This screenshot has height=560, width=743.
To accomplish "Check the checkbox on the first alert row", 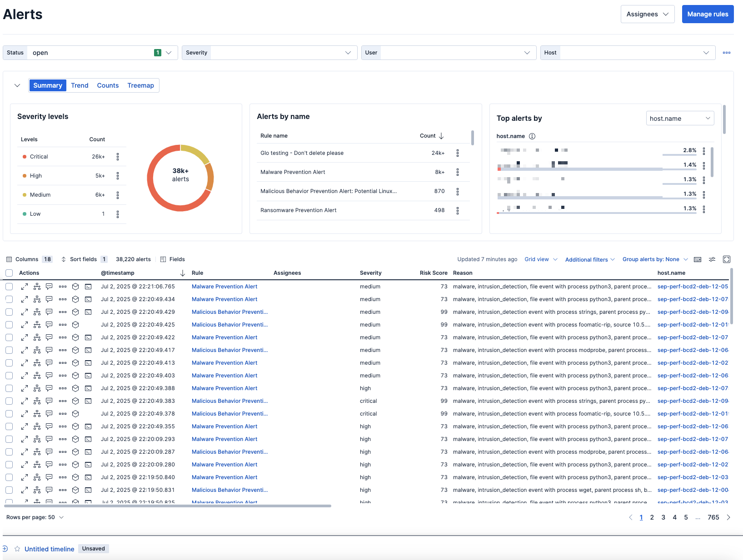I will click(x=9, y=287).
